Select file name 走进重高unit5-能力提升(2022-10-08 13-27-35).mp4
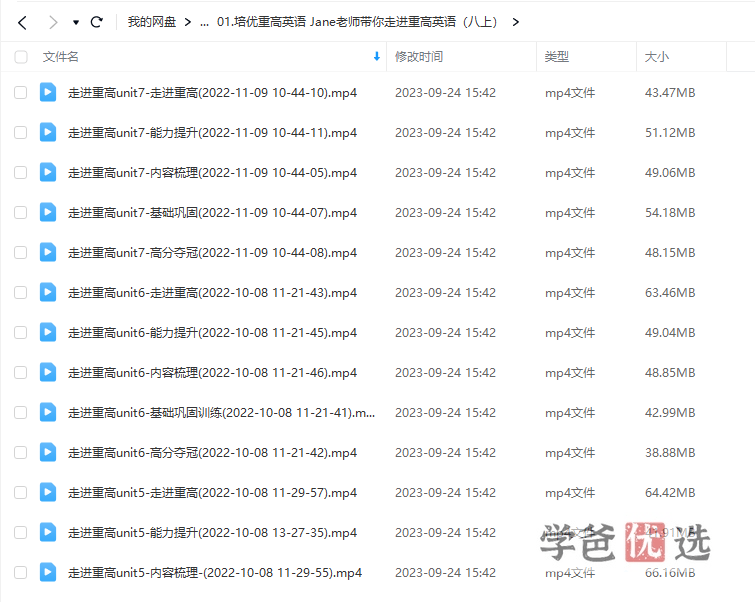 coord(212,532)
